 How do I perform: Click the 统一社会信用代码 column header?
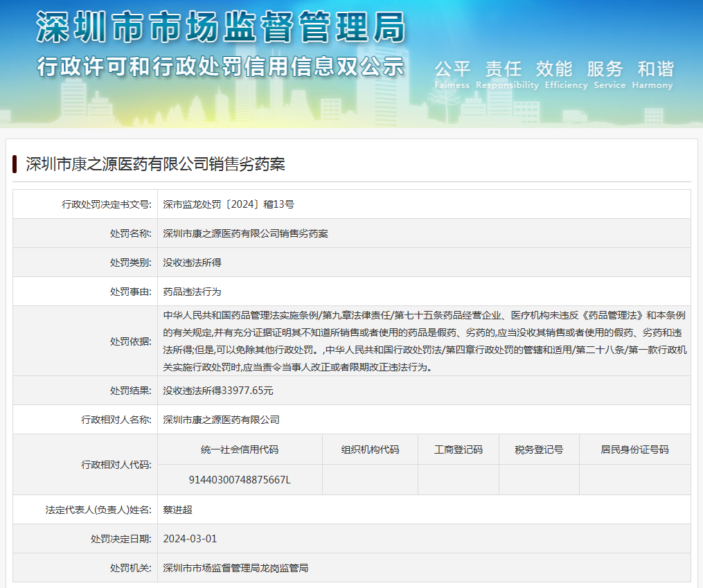coord(240,449)
